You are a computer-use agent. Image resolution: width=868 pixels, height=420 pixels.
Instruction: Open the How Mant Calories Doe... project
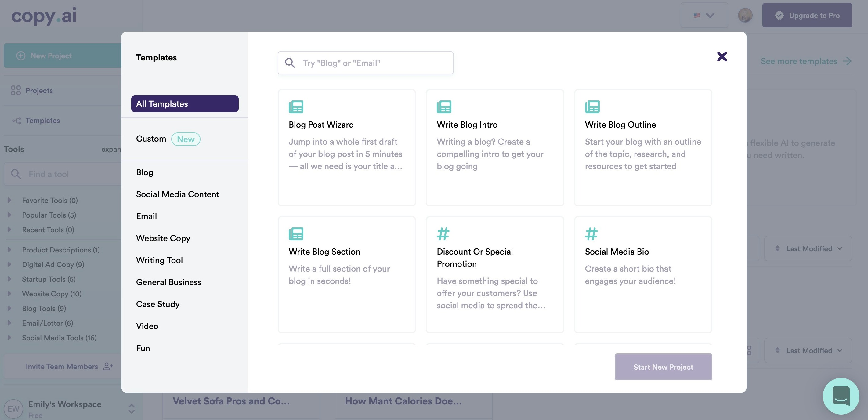(403, 401)
